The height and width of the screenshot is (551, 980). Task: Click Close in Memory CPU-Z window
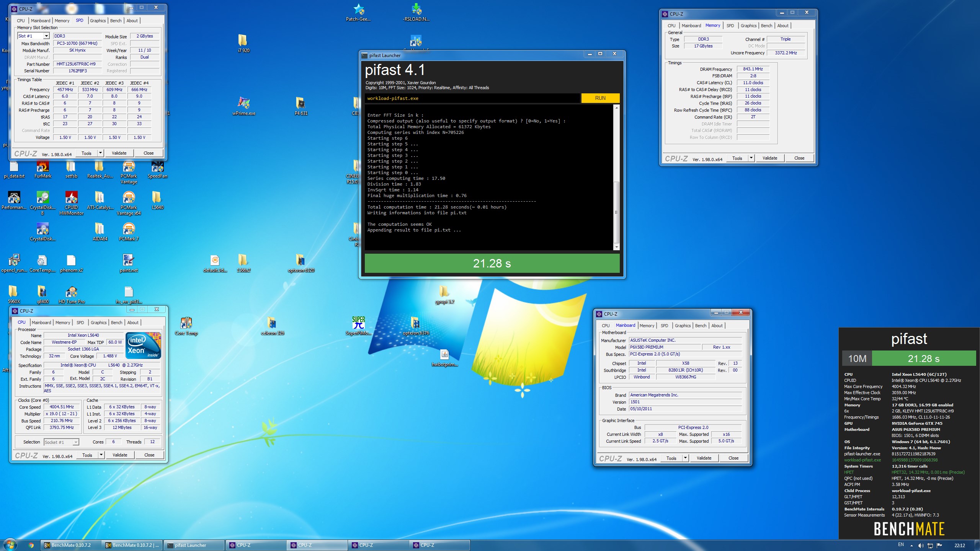(799, 158)
